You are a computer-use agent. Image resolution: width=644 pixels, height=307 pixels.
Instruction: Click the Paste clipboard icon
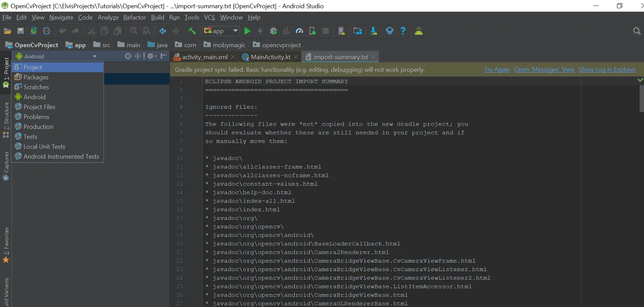(x=118, y=31)
